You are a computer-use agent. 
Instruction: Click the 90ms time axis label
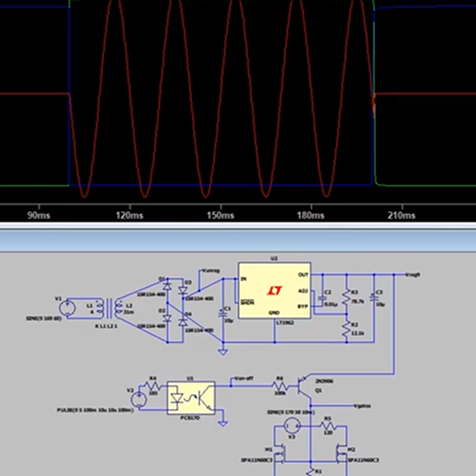point(39,216)
